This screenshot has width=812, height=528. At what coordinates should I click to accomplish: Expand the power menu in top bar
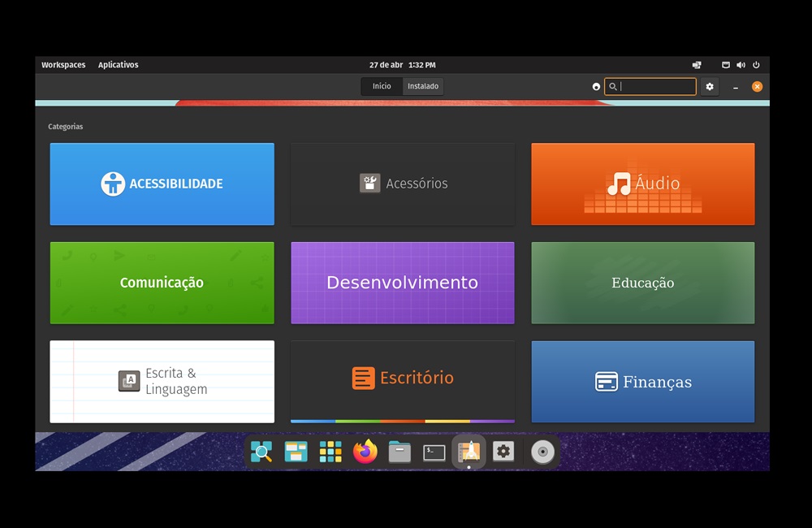point(756,65)
